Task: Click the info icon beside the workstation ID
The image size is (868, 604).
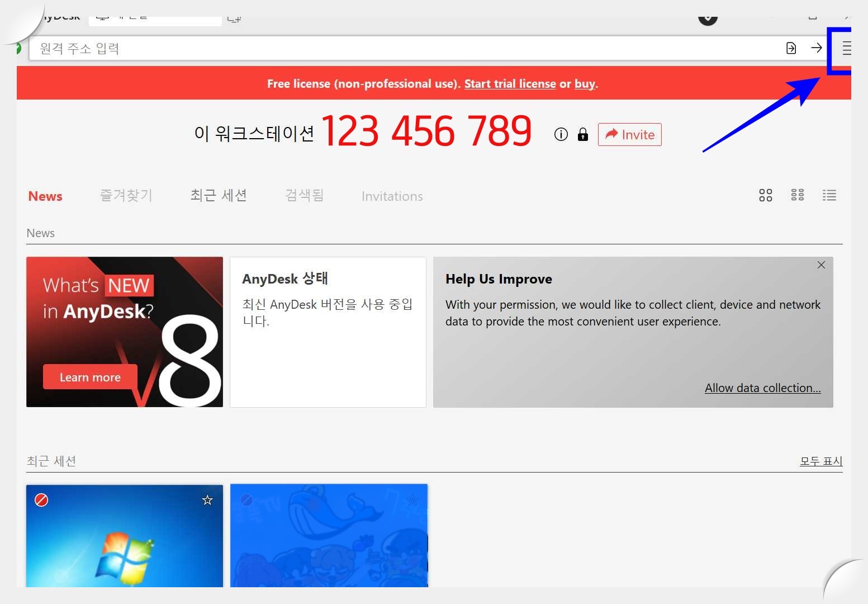Action: tap(560, 134)
